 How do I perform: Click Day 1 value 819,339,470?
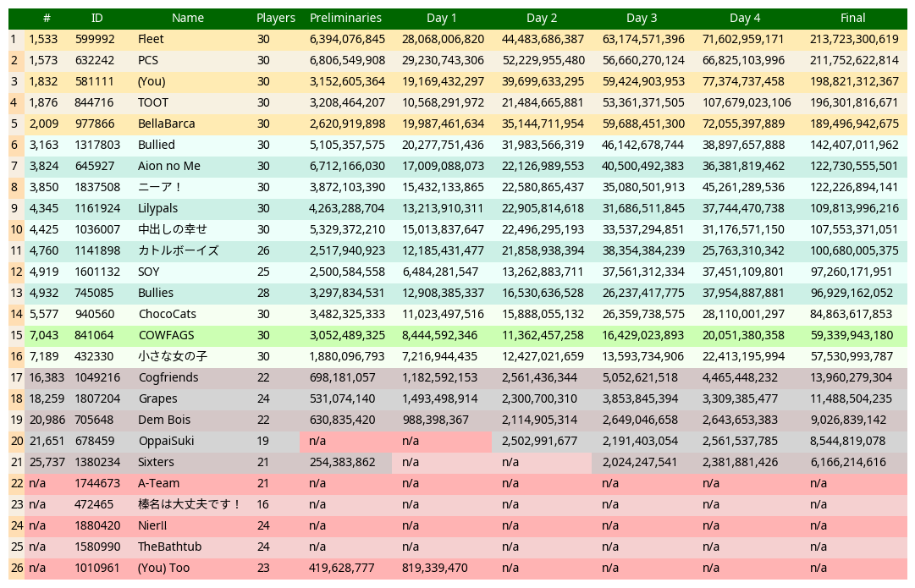coord(435,568)
